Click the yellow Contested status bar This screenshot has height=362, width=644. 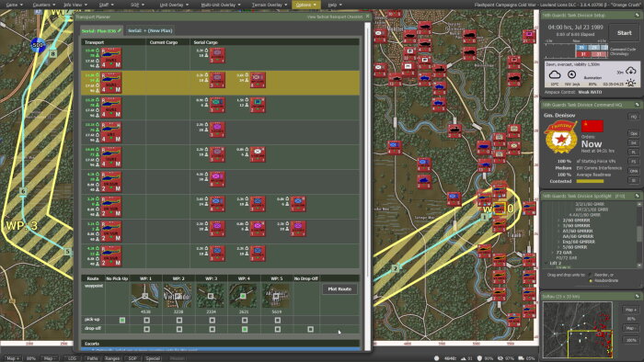point(591,181)
